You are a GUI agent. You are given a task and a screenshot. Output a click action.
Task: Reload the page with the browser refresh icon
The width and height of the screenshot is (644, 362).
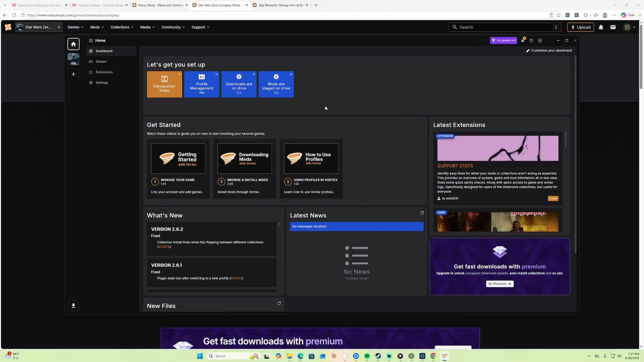tap(14, 15)
